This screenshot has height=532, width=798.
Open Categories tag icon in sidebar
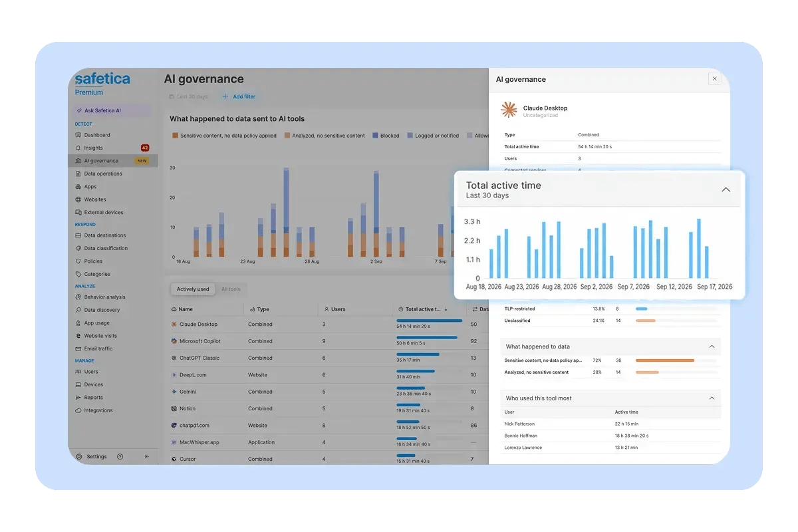[78, 274]
